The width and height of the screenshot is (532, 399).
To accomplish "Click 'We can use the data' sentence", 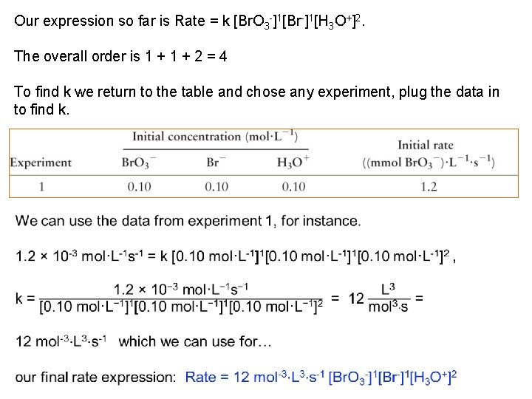I will tap(188, 220).
